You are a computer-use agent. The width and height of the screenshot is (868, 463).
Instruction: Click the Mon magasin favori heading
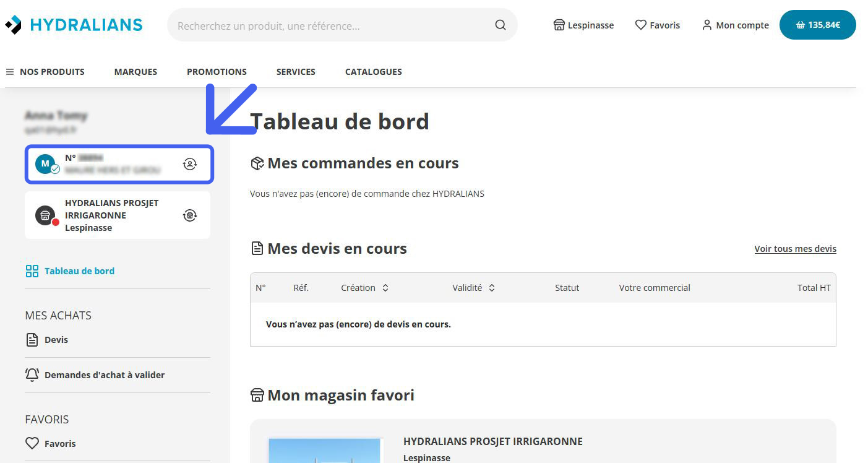(x=332, y=395)
